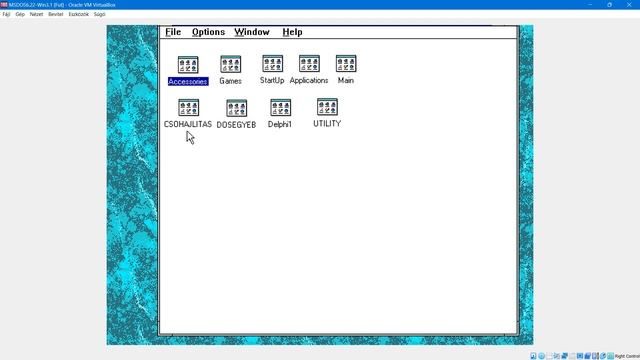640x360 pixels.
Task: Select the Main program group icon
Action: click(x=346, y=64)
